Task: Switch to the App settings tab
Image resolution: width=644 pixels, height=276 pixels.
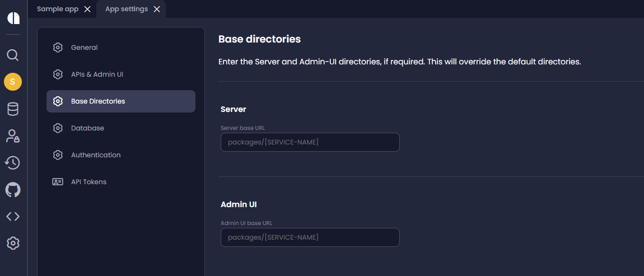Action: (127, 9)
